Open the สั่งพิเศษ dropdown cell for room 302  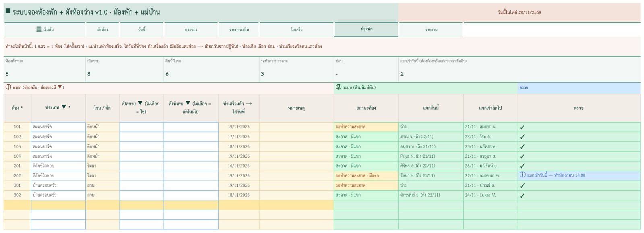tap(191, 195)
